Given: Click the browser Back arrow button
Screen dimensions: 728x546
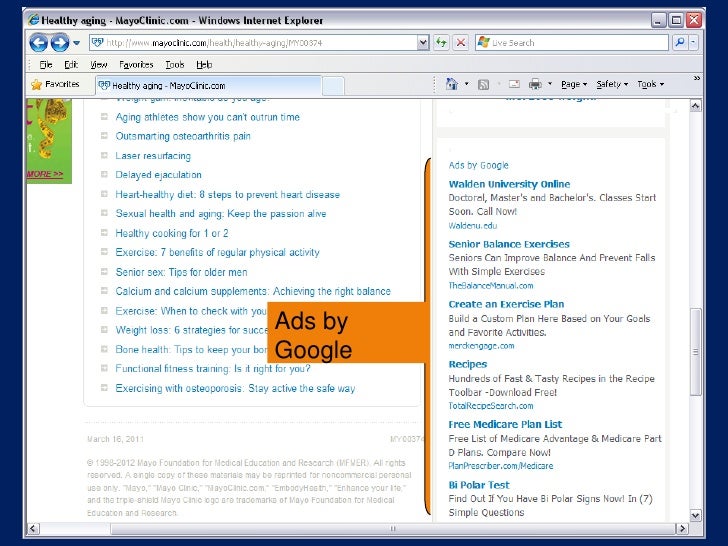Looking at the screenshot, I should pos(39,42).
